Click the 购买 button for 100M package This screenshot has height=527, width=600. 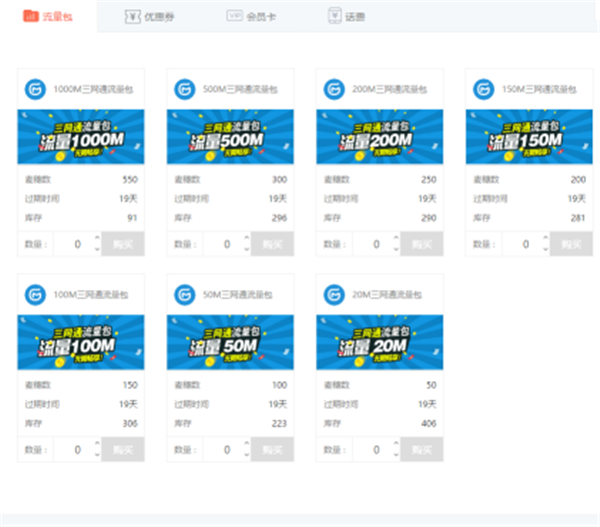pyautogui.click(x=123, y=449)
